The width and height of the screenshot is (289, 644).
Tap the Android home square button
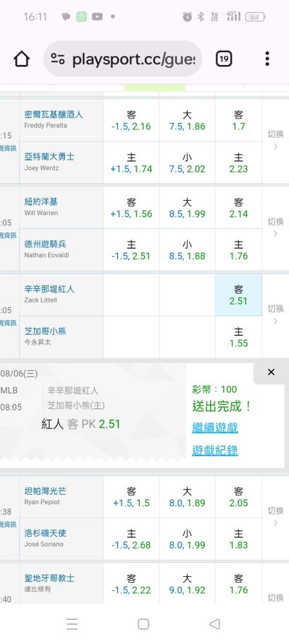(x=144, y=624)
